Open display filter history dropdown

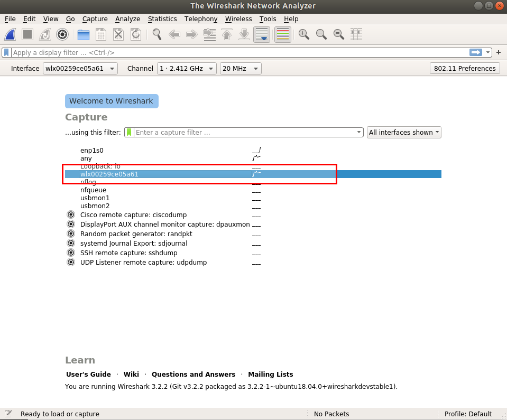(x=487, y=52)
